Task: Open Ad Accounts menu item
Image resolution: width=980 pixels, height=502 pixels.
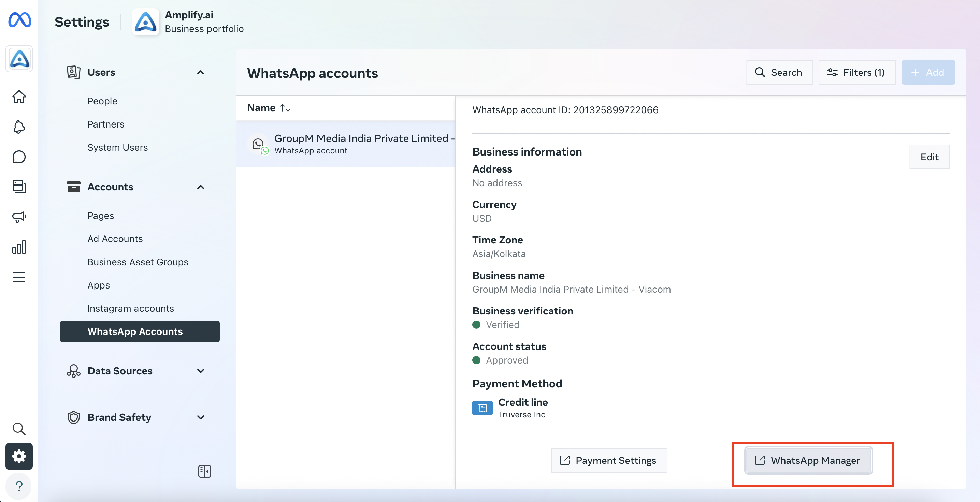Action: coord(115,239)
